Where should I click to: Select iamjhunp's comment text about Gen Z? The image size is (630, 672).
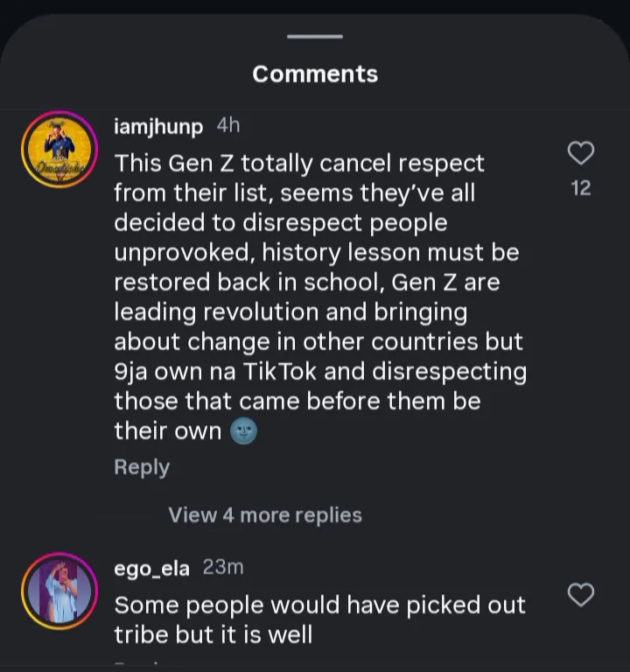tap(319, 297)
